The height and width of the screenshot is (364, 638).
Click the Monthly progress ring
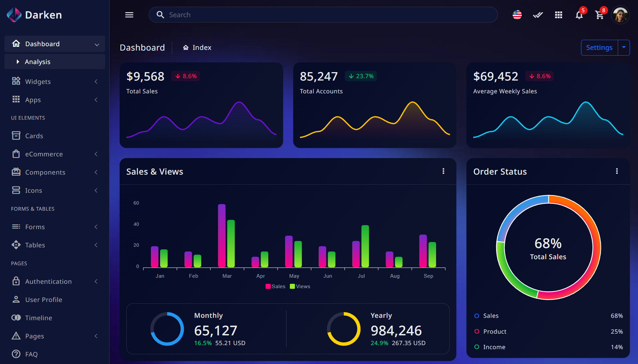pos(168,329)
